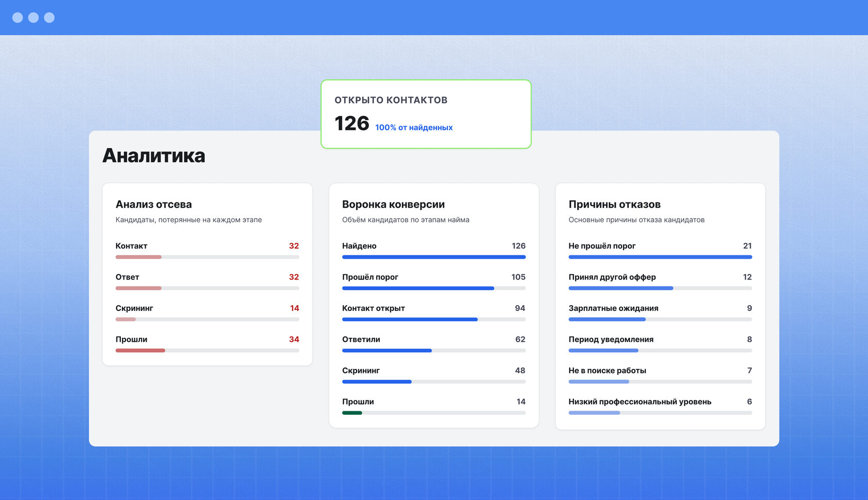
Task: Click subtitle 'Кандидаты, потерянные на каждом этапе'
Action: coord(189,220)
